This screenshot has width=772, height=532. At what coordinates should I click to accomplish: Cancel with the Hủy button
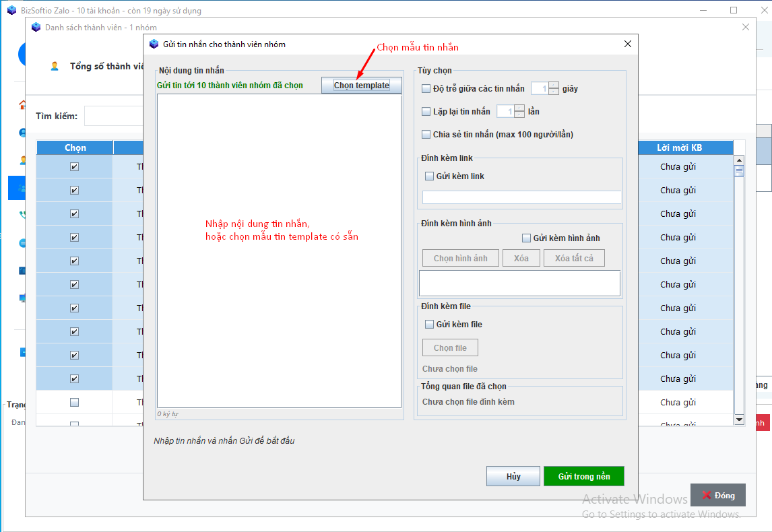tap(513, 476)
